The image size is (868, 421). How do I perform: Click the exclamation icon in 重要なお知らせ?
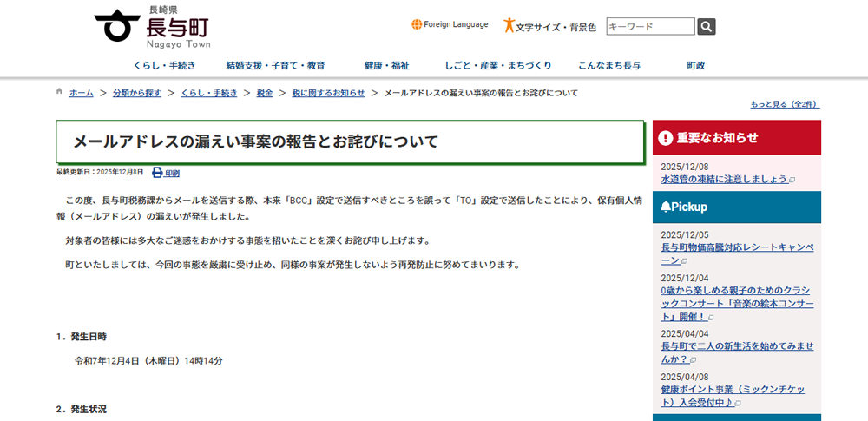tap(666, 137)
